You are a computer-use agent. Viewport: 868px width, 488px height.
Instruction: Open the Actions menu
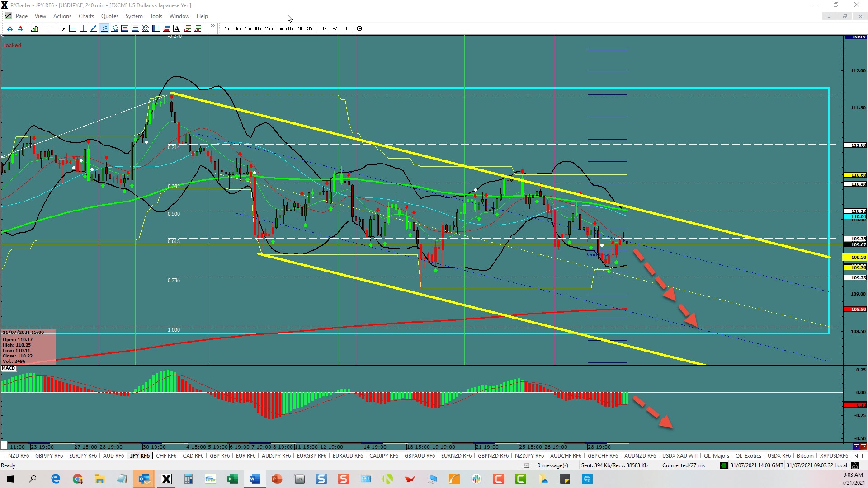click(x=62, y=16)
